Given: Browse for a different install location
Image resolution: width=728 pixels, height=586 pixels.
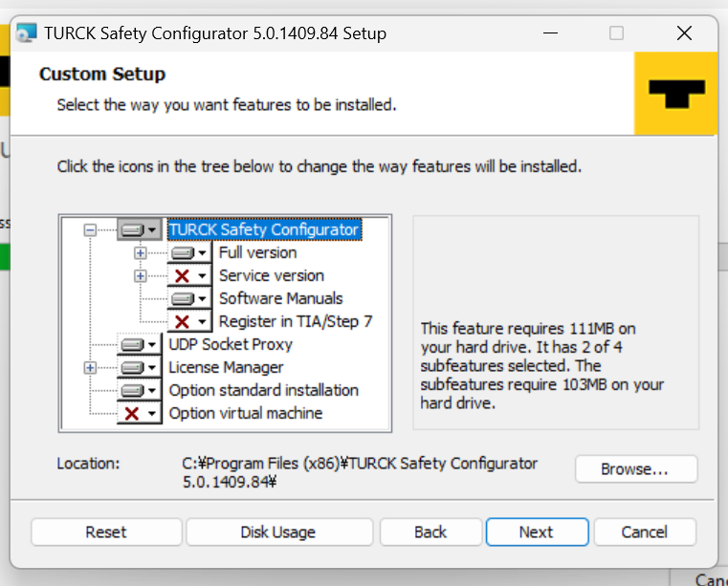Looking at the screenshot, I should (635, 469).
